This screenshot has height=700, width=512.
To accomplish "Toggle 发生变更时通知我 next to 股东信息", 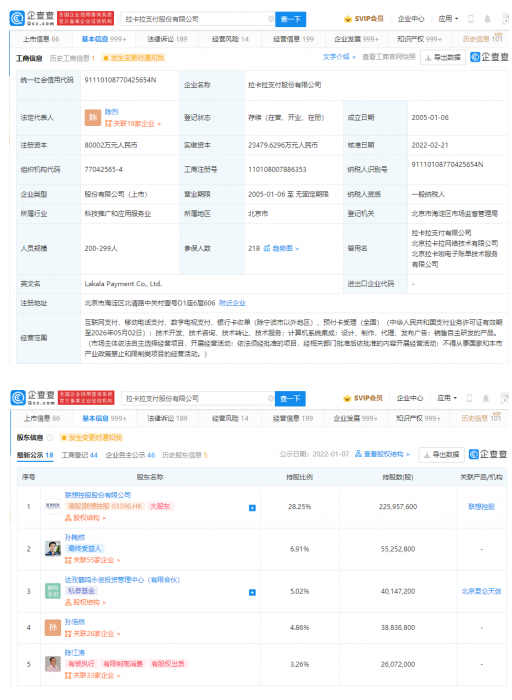I will 92,438.
